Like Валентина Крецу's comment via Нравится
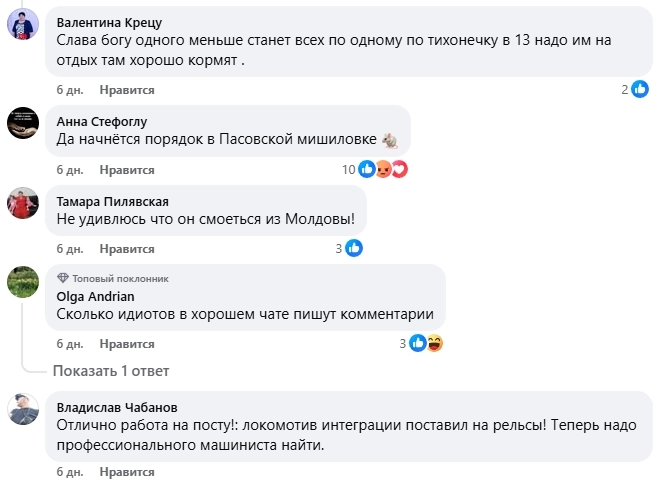Screen dimensions: 671x484 (x=127, y=90)
